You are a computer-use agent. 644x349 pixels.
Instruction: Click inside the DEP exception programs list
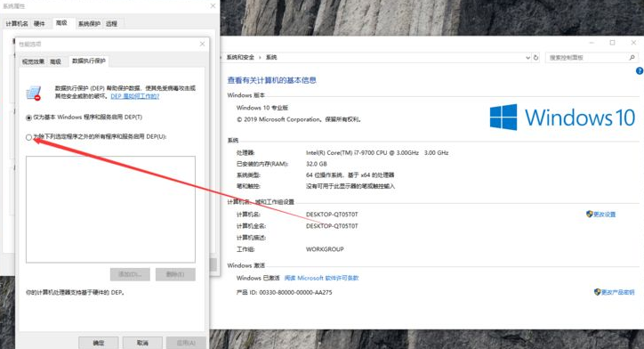[x=110, y=209]
